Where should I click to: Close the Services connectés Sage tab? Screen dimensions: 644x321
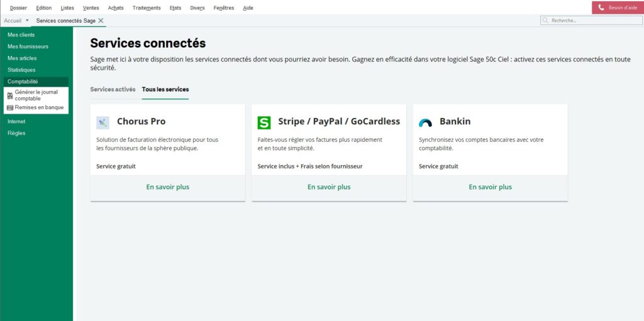[101, 20]
